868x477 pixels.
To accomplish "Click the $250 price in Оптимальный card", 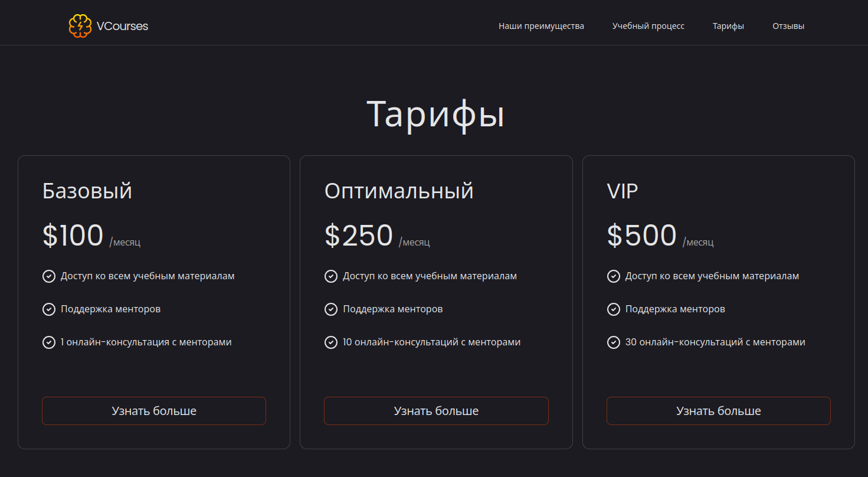I will pyautogui.click(x=359, y=236).
